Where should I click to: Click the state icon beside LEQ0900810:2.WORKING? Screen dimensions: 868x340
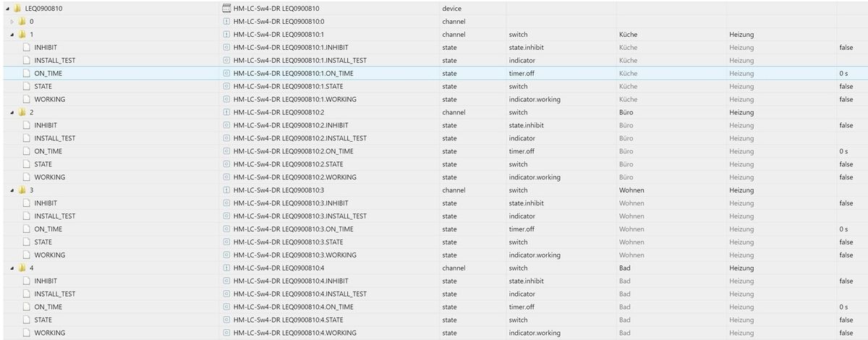[227, 177]
